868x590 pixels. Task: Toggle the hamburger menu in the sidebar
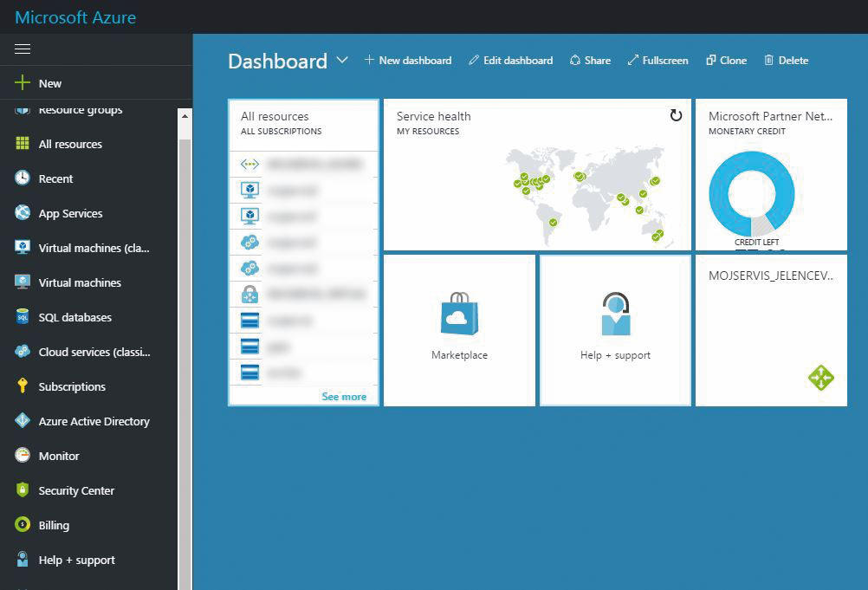23,49
